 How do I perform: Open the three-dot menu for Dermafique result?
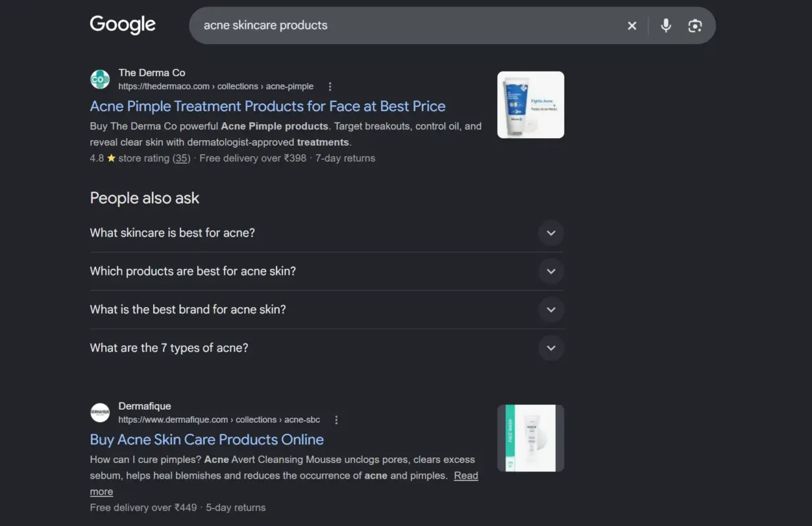[x=336, y=420]
